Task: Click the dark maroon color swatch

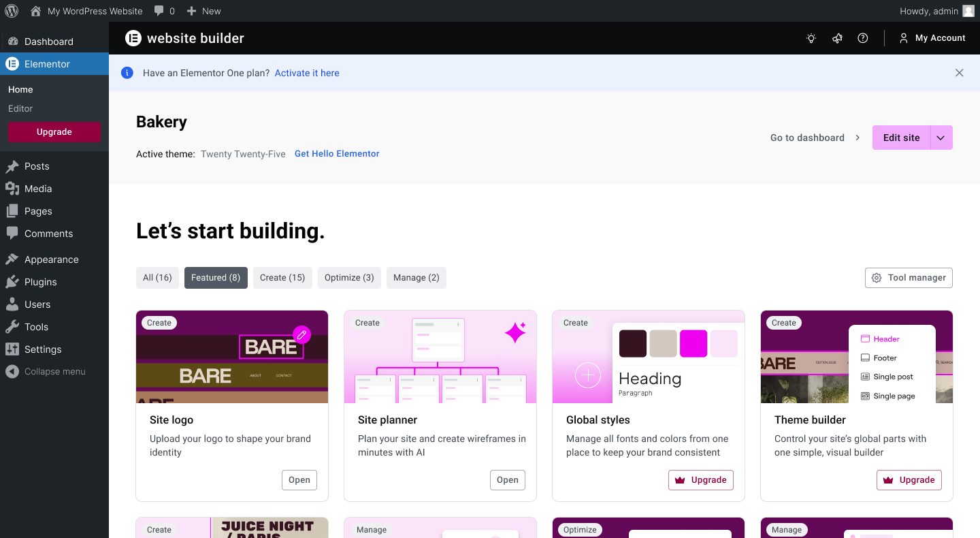Action: coord(633,343)
